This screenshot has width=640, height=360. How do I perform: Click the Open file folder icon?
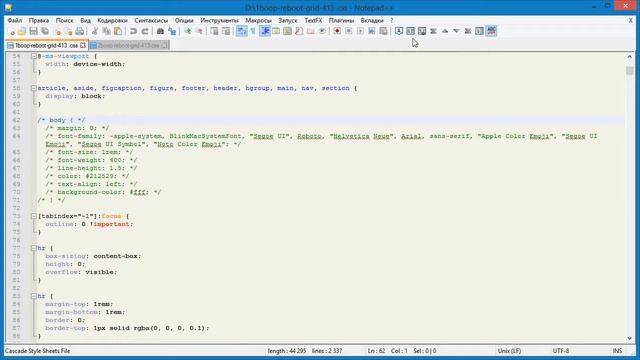[22, 31]
